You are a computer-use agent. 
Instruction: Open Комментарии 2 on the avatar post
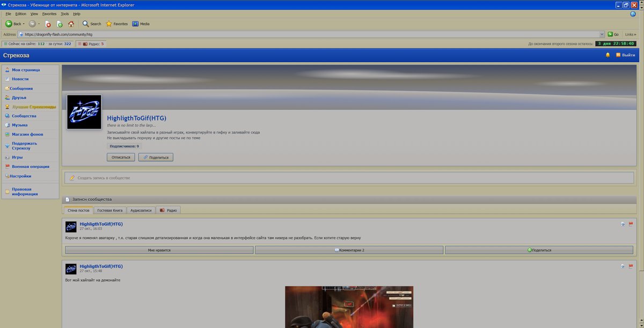[349, 250]
